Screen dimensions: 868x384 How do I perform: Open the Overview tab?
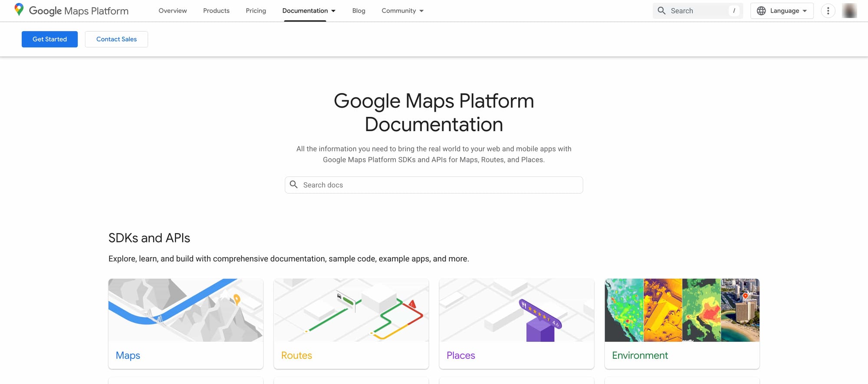(x=173, y=11)
